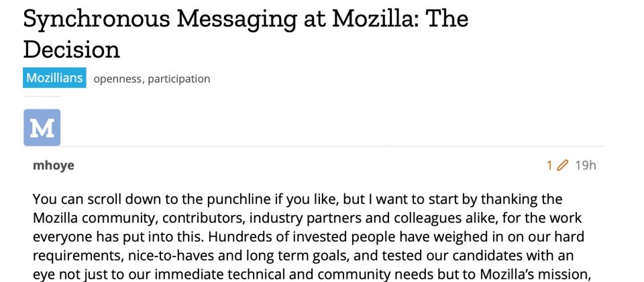Viewport: 644px width, 282px height.
Task: Click the 19h post timestamp
Action: (x=585, y=165)
